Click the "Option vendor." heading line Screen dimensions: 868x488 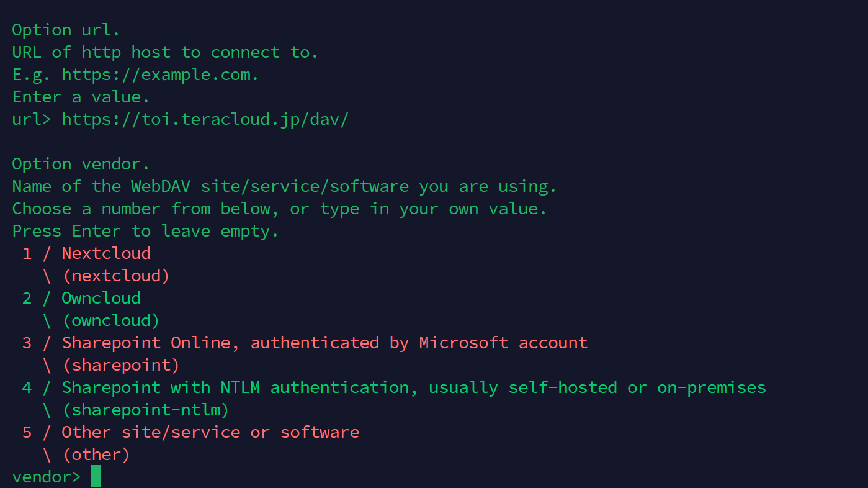(81, 164)
